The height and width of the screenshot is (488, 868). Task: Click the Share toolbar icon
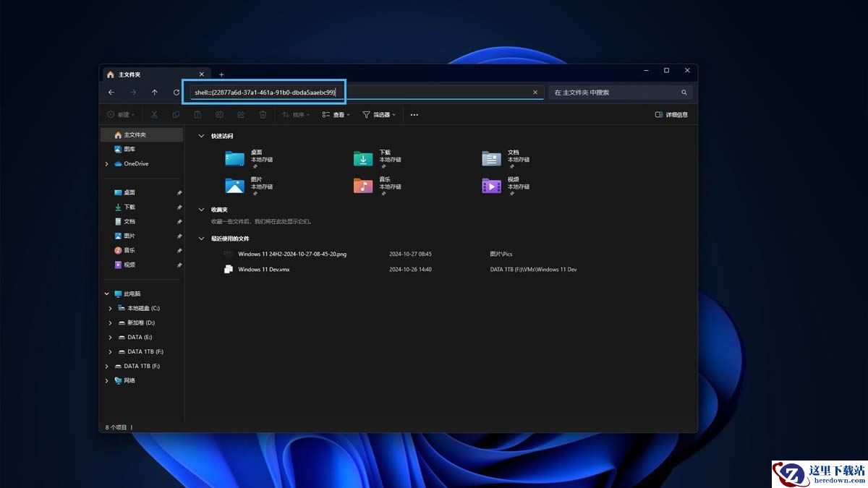tap(241, 114)
